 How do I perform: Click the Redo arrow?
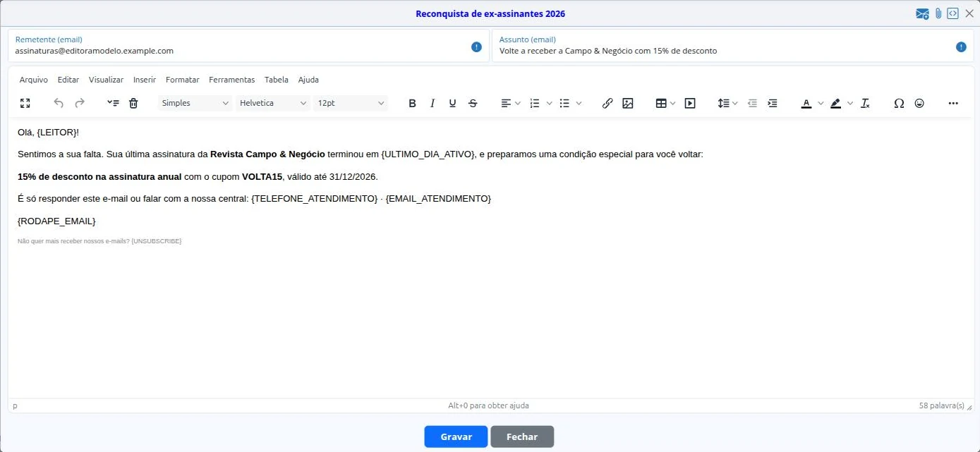tap(80, 103)
